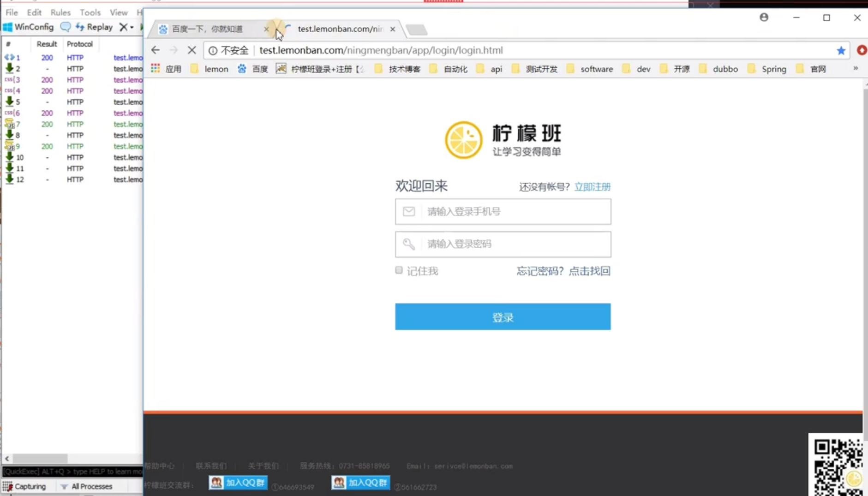Click the Fiddler WinConfig toolbar button
The height and width of the screenshot is (496, 868).
[29, 27]
